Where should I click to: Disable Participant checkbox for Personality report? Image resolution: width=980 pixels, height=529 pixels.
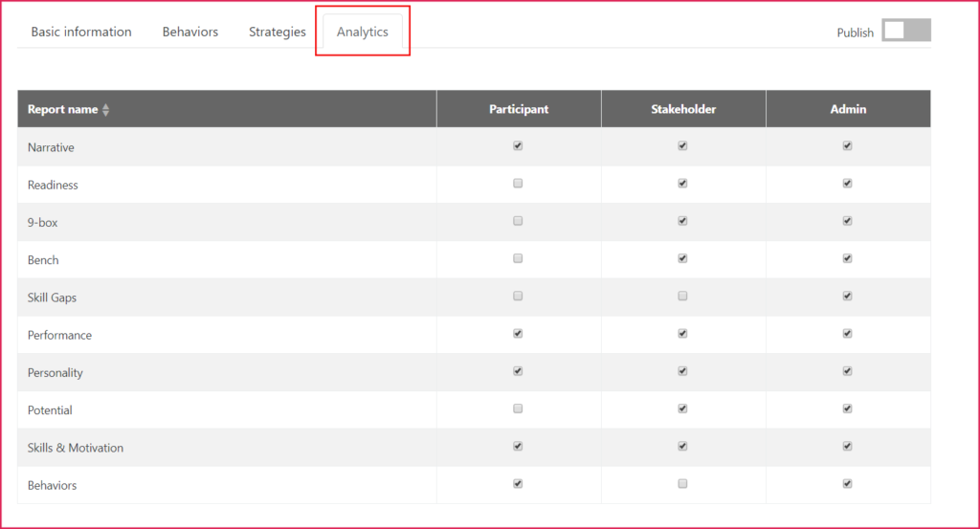(518, 371)
